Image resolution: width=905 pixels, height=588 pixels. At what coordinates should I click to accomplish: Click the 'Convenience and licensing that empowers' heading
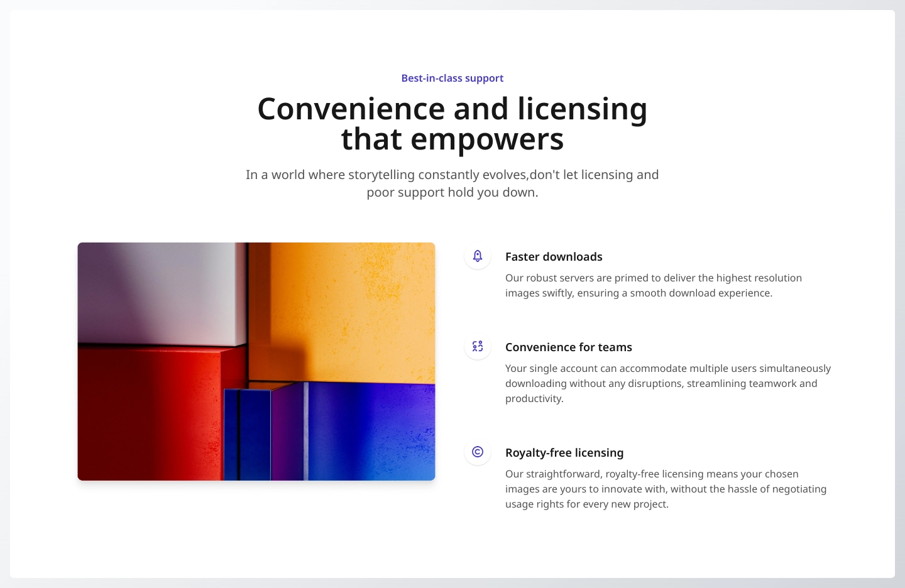click(x=452, y=124)
